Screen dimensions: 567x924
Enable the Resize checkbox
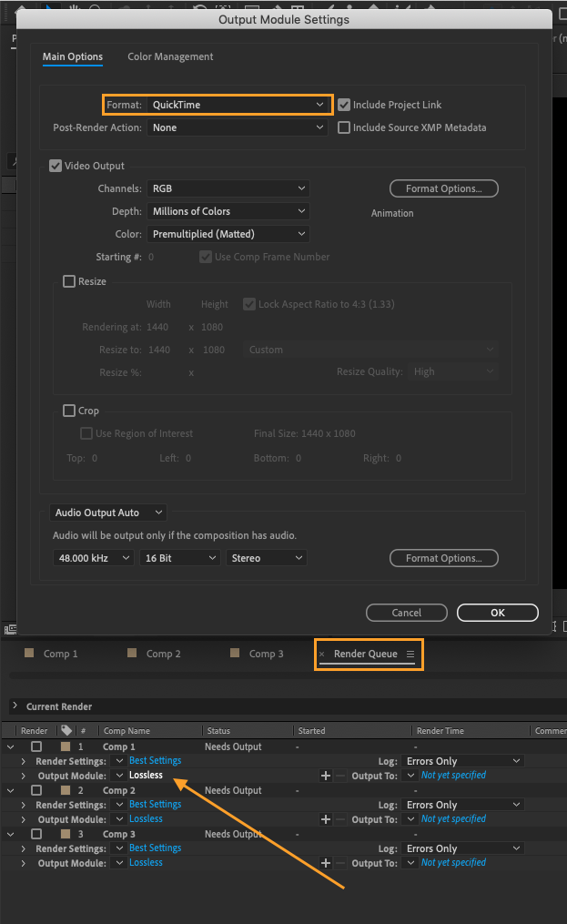pyautogui.click(x=69, y=281)
